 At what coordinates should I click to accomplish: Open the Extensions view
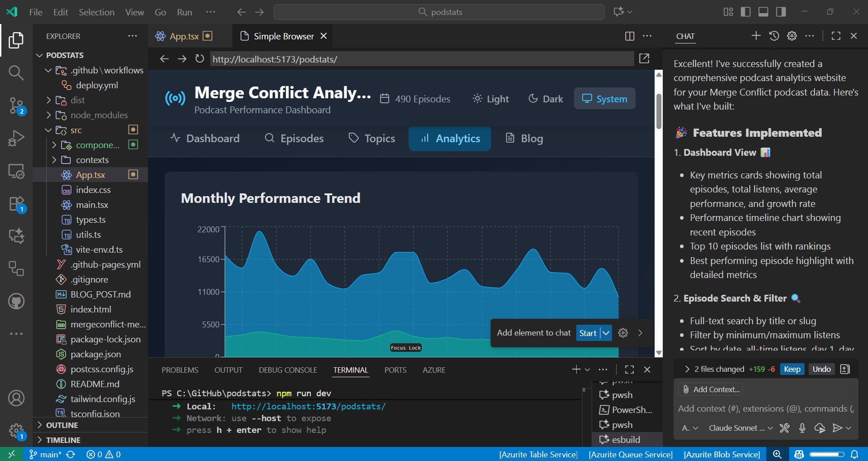[16, 204]
